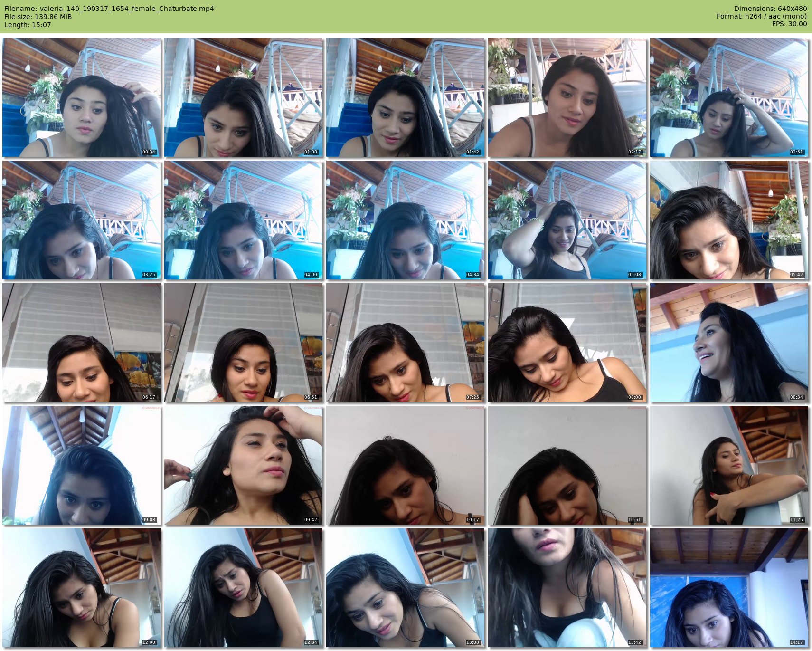The image size is (812, 651).
Task: Click the thumbnail timestamped 00:34
Action: [82, 98]
